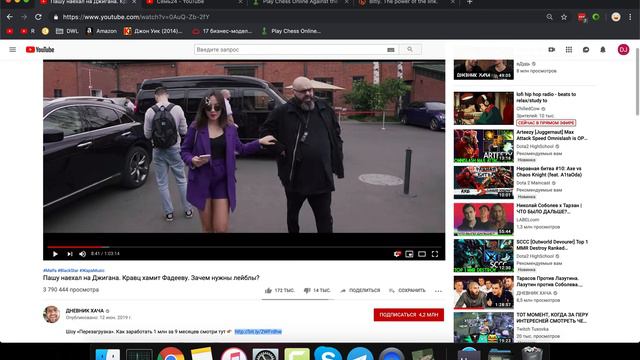Click the search magnifier button
640x360 pixels.
point(410,49)
